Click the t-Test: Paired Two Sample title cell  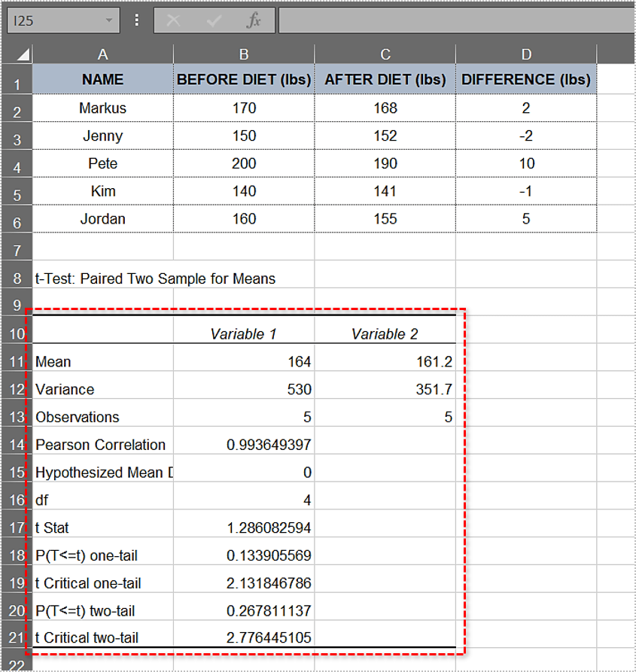pyautogui.click(x=155, y=278)
